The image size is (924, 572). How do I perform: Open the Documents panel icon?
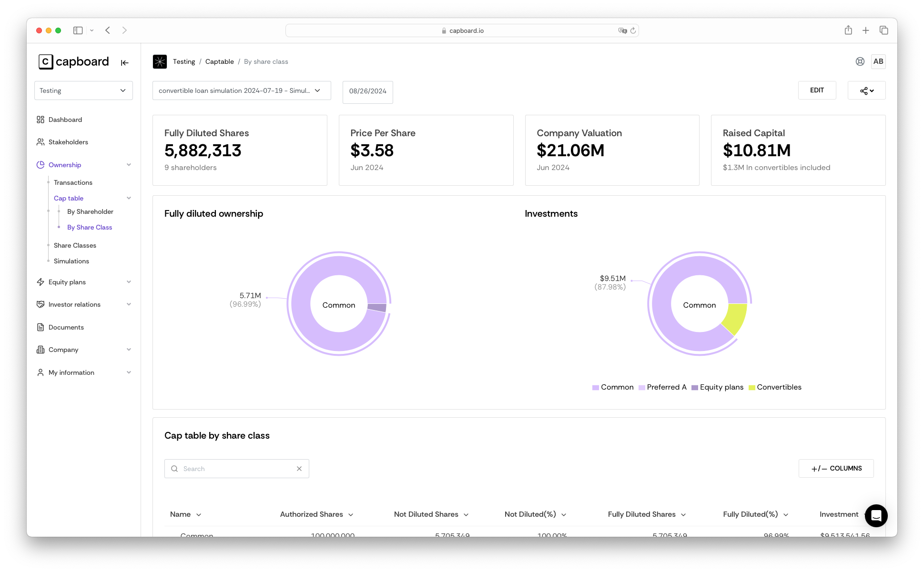[x=41, y=327]
